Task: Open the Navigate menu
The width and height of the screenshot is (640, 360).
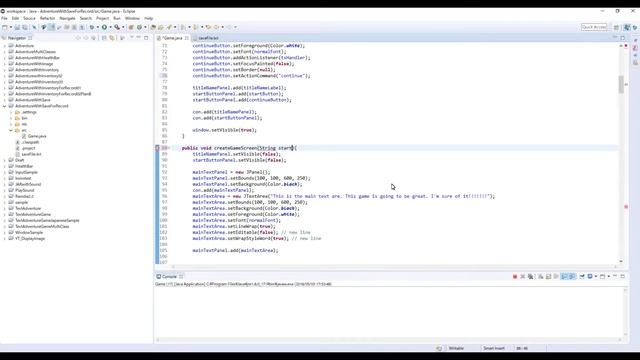Action: click(67, 18)
